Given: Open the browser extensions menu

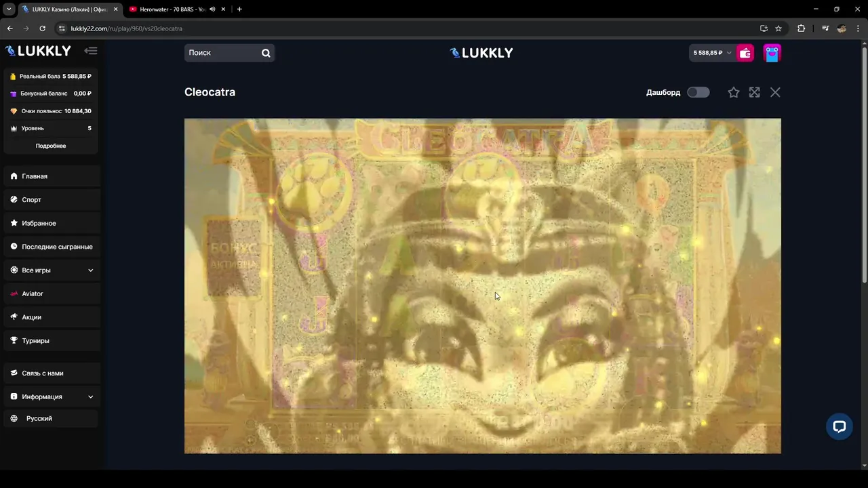Looking at the screenshot, I should click(801, 28).
